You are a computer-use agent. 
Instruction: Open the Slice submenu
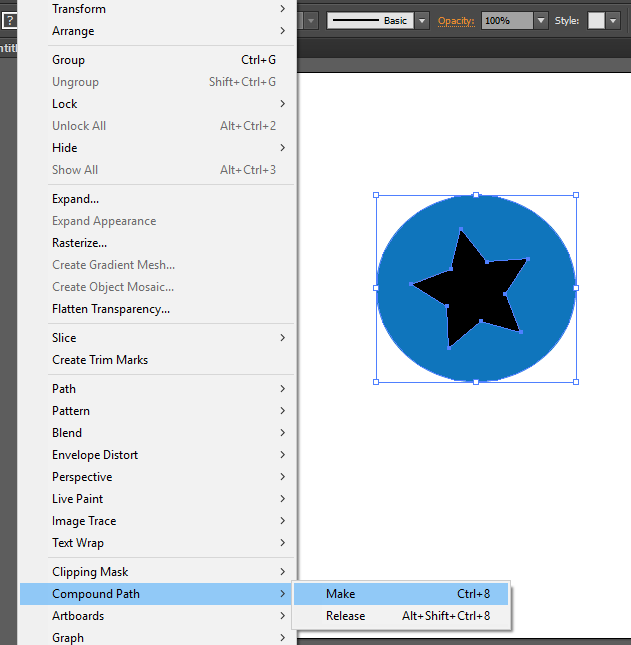point(158,338)
